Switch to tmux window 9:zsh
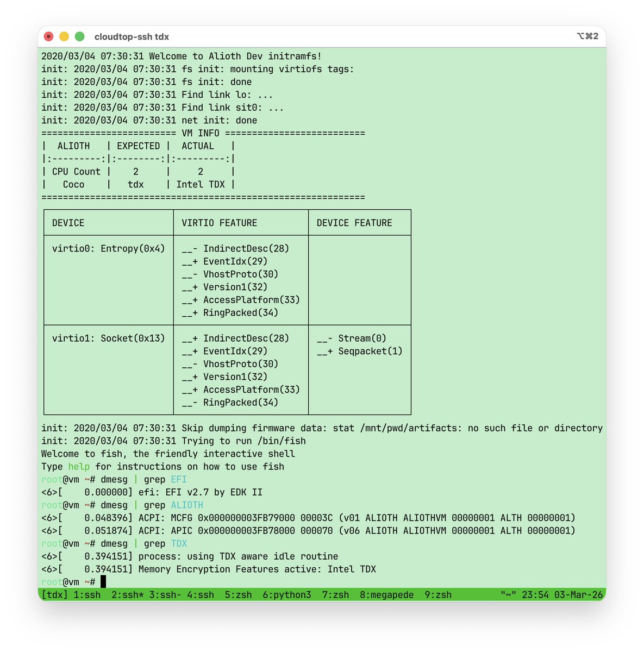 click(x=438, y=595)
